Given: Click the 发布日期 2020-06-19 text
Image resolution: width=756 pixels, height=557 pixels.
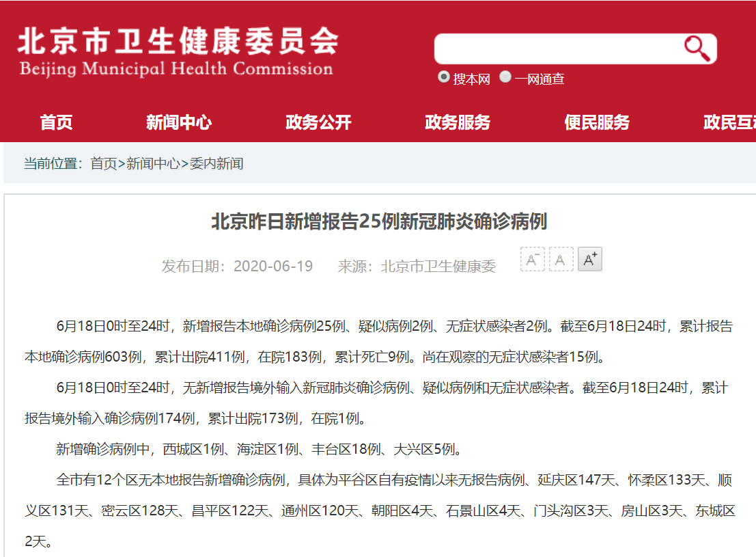Looking at the screenshot, I should click(237, 267).
